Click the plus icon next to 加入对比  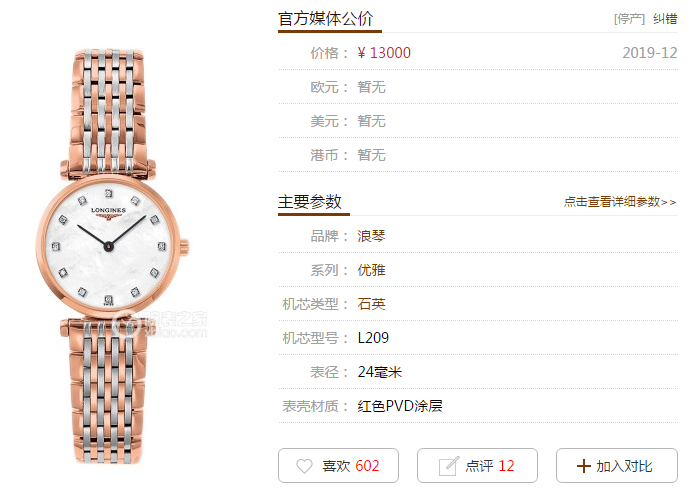583,466
